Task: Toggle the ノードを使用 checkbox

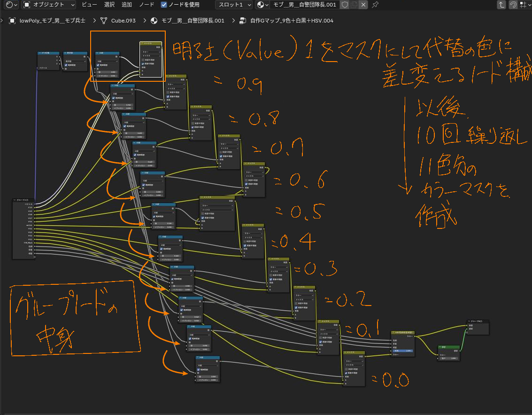Action: (164, 5)
